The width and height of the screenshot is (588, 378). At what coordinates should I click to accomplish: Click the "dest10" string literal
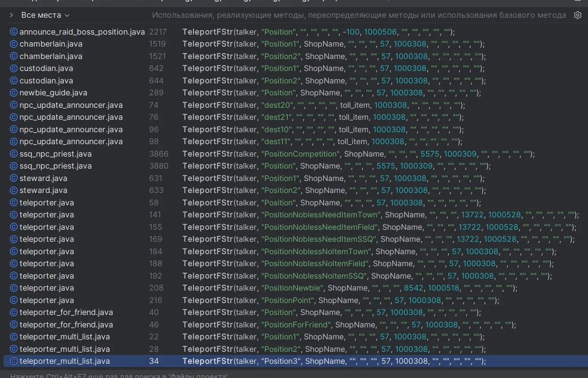pos(276,130)
